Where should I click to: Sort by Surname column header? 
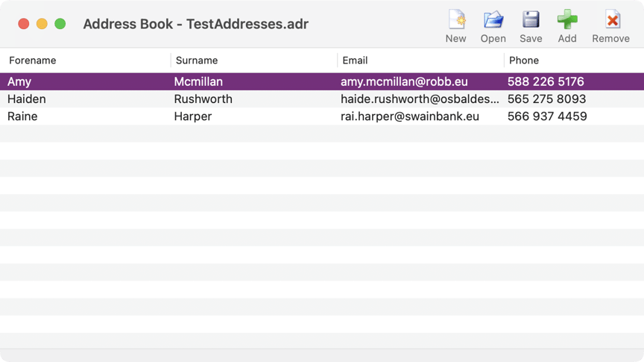click(x=197, y=60)
